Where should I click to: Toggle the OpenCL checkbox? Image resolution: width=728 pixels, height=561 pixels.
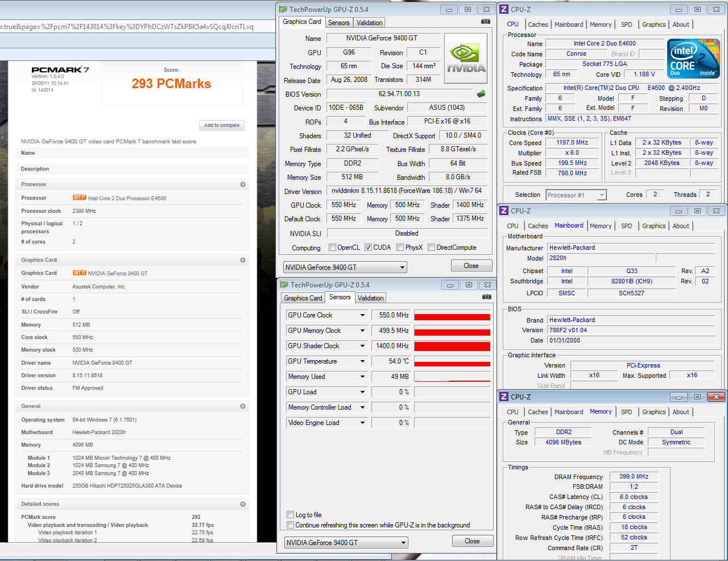[333, 247]
